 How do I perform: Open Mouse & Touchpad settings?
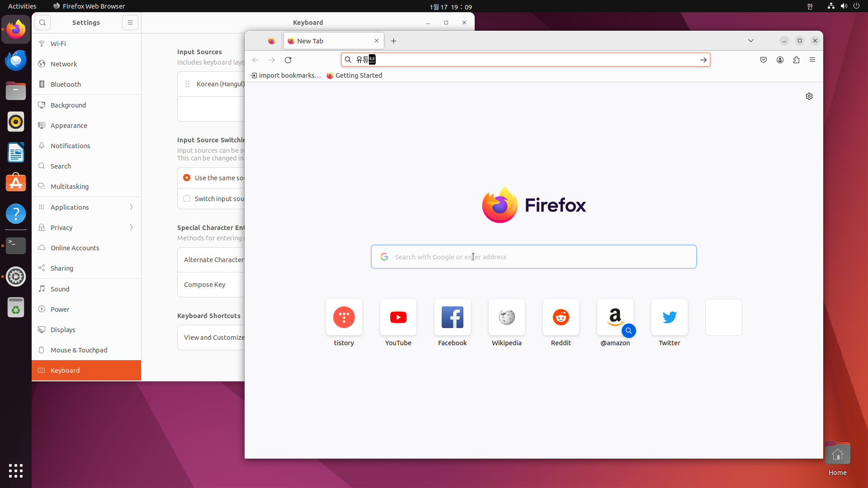click(x=86, y=350)
